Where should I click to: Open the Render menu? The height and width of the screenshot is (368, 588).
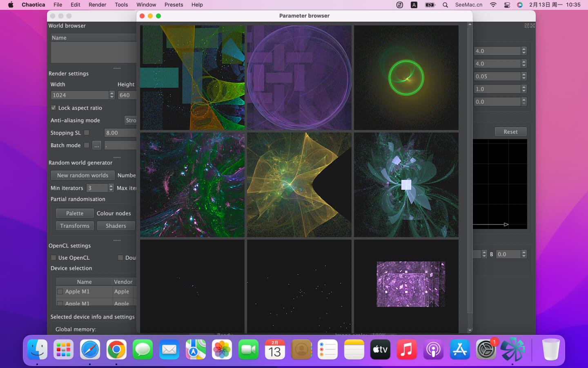tap(97, 5)
